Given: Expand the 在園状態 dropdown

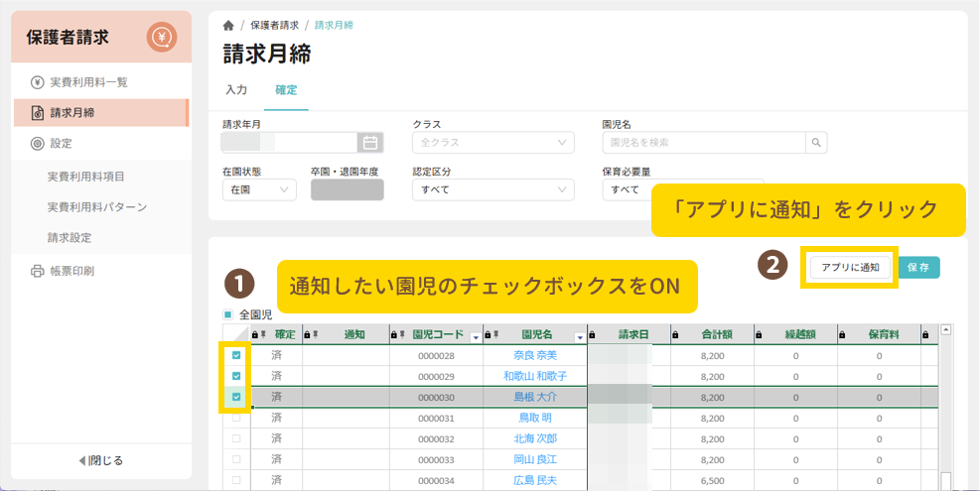Looking at the screenshot, I should (259, 188).
